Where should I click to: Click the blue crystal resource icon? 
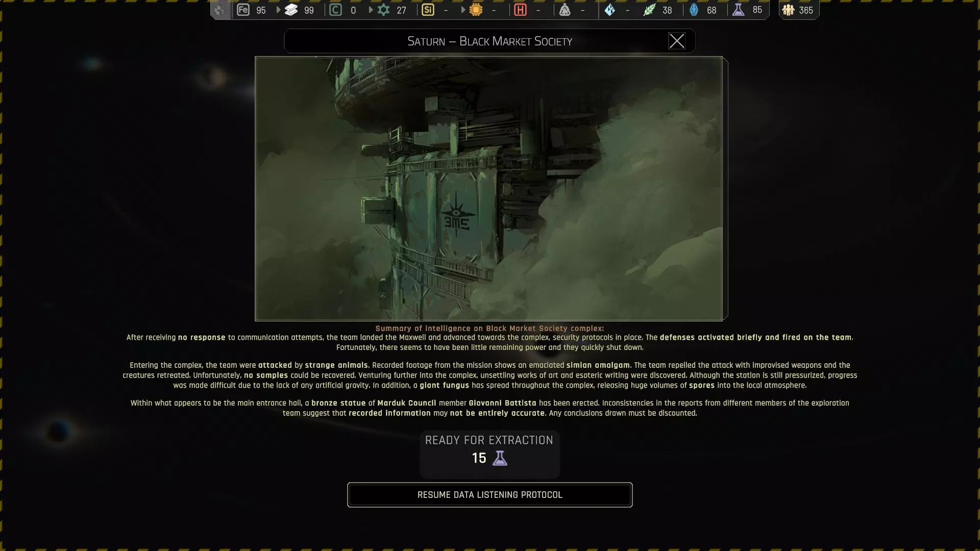coord(610,10)
